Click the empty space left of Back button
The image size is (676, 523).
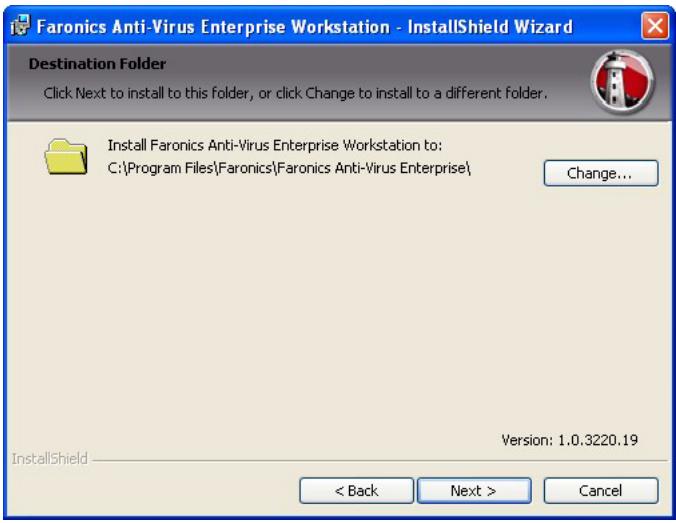tap(150, 491)
